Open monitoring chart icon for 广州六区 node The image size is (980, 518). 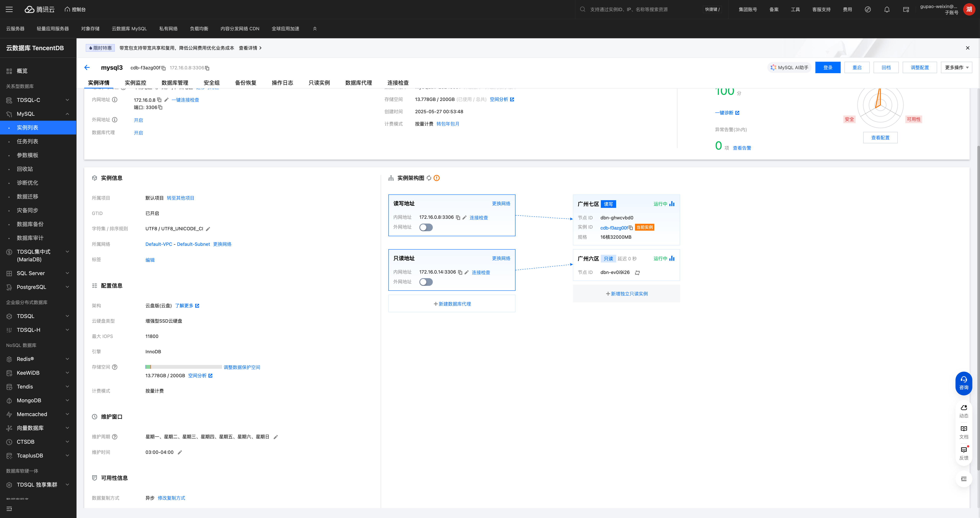[672, 258]
